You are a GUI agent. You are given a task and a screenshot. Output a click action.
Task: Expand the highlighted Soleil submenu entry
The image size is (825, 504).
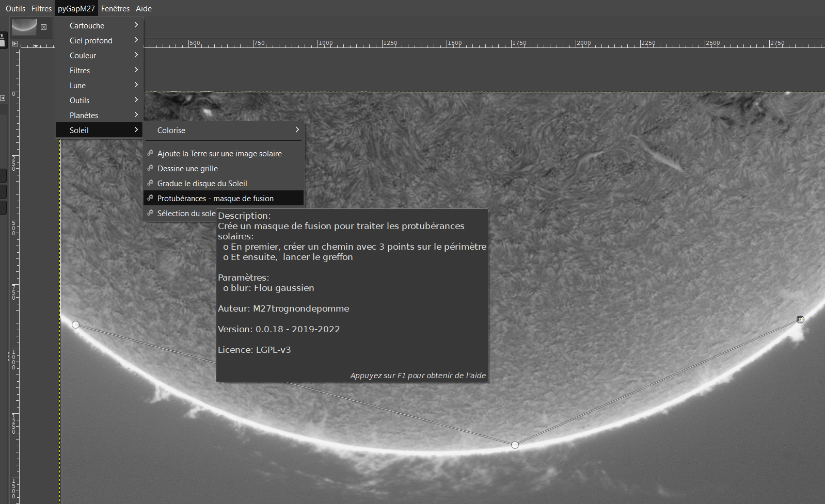click(x=99, y=130)
